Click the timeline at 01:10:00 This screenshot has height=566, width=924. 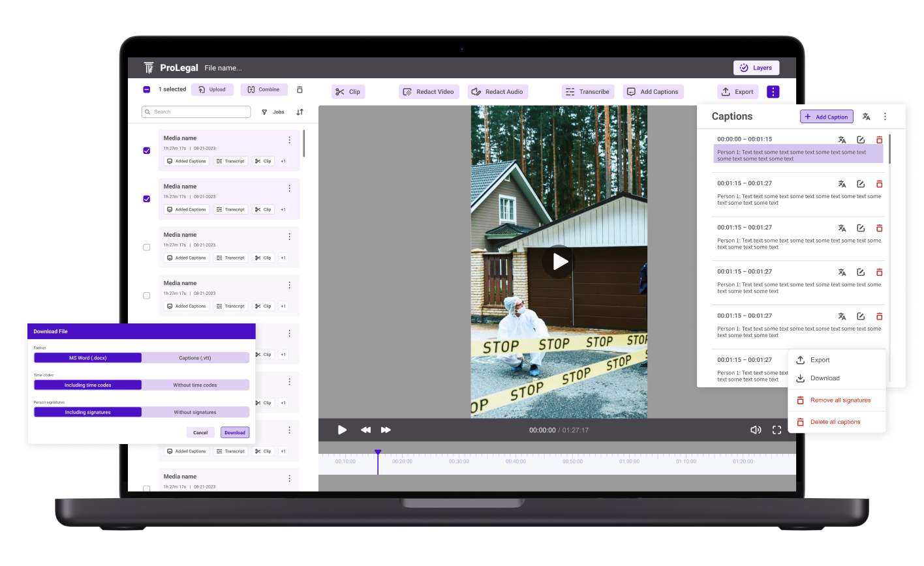[686, 461]
